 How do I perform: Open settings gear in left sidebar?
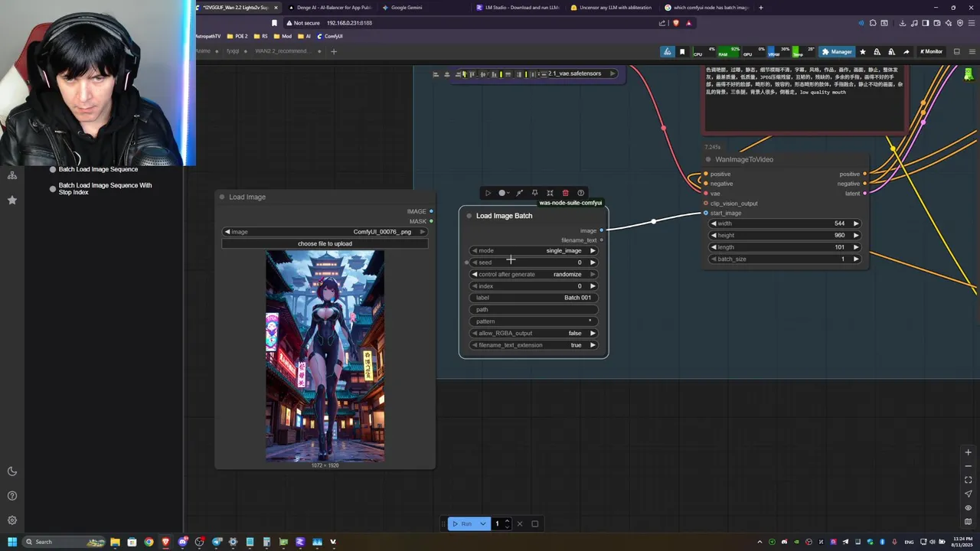12,520
